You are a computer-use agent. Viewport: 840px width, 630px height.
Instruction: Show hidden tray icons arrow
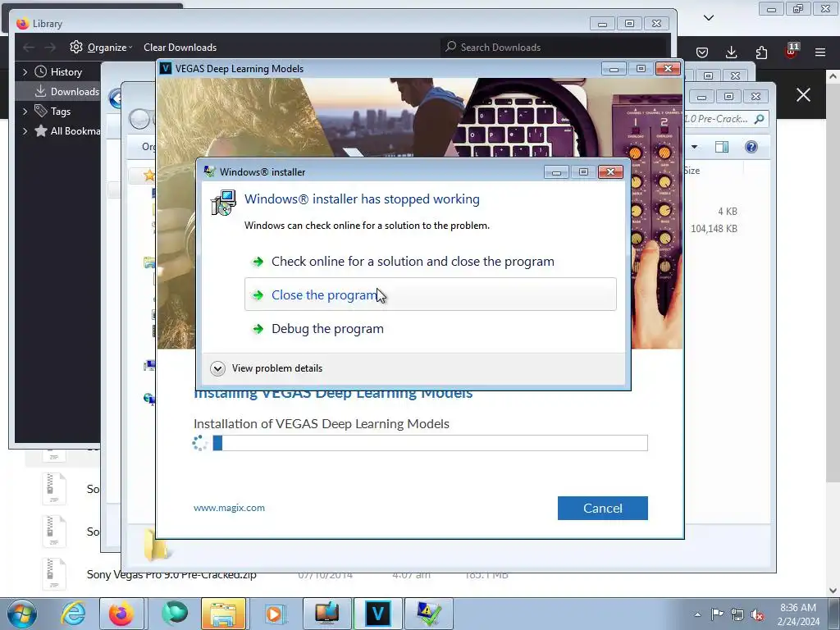[697, 614]
